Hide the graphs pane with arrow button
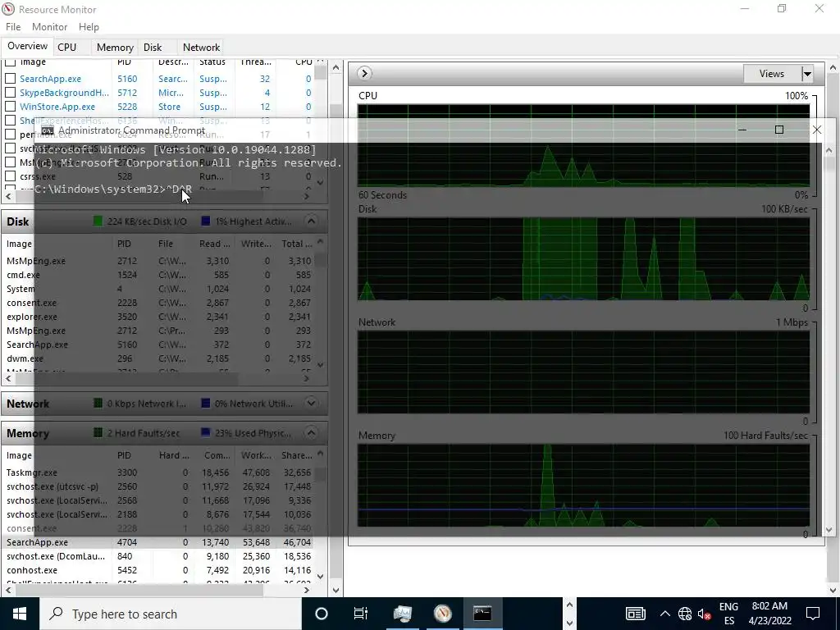Viewport: 840px width, 630px height. pos(364,73)
